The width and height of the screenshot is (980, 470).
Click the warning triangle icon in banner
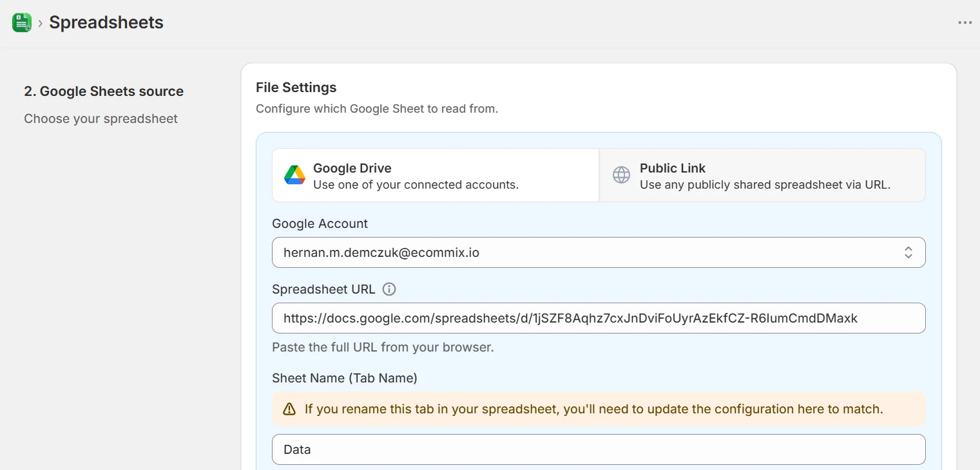[289, 409]
